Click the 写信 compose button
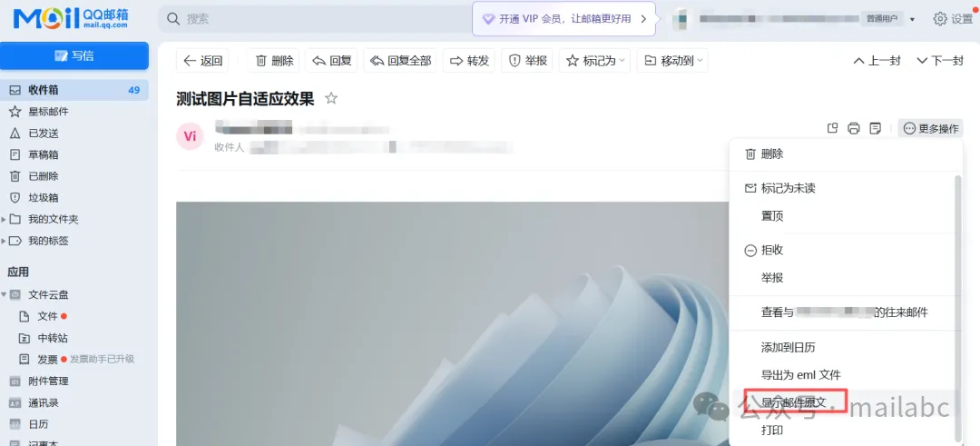Viewport: 980px width, 446px height. coord(74,55)
